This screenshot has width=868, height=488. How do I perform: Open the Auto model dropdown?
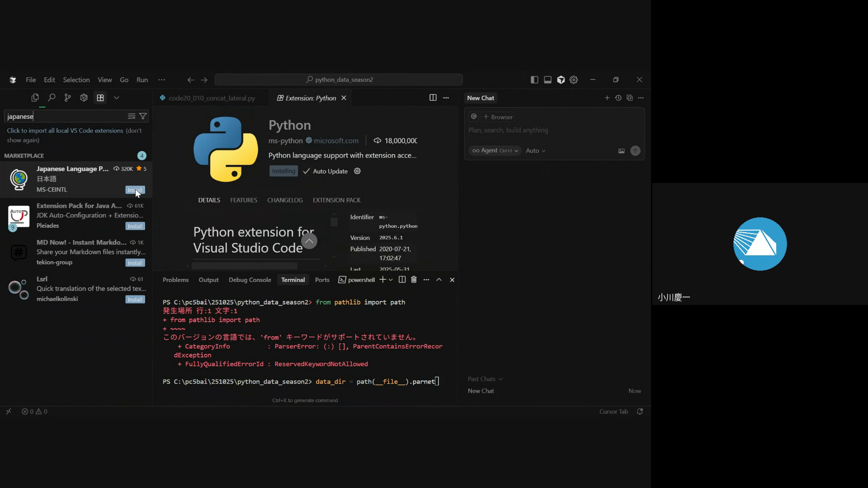[x=535, y=150]
